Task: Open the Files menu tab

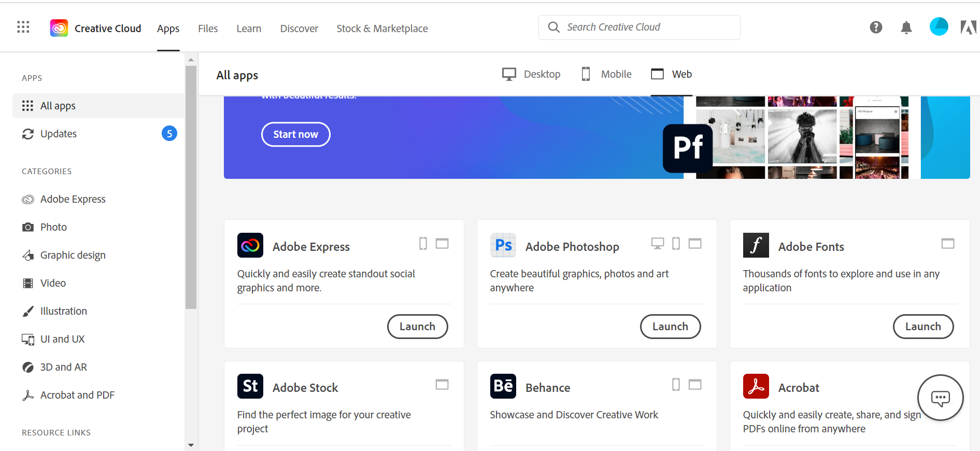Action: 208,29
